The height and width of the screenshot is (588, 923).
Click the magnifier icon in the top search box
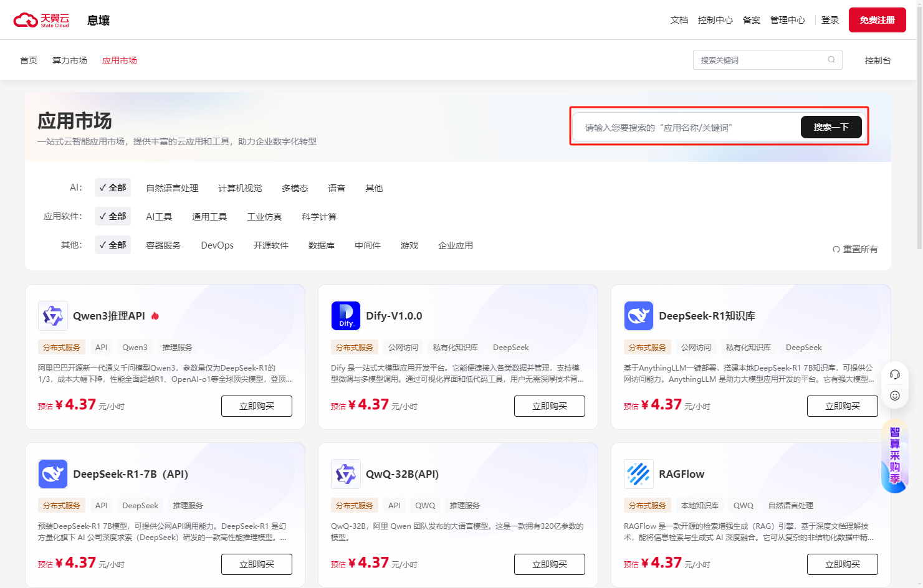[x=831, y=60]
